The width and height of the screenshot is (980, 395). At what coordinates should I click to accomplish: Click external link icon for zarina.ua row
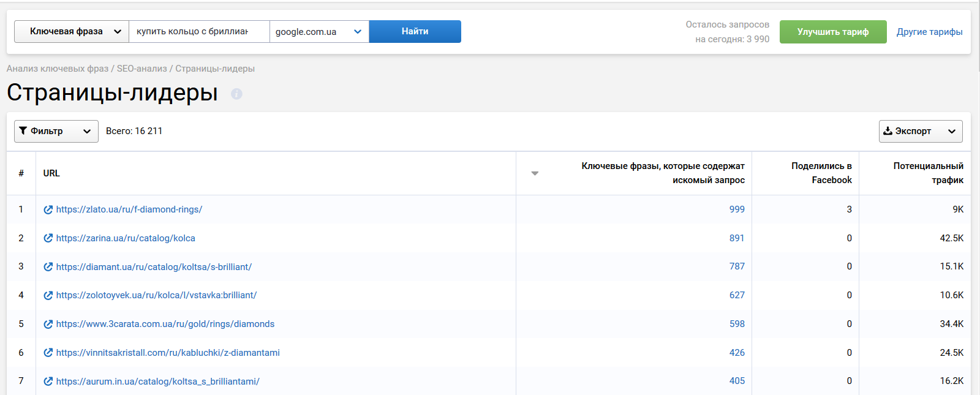pyautogui.click(x=48, y=238)
